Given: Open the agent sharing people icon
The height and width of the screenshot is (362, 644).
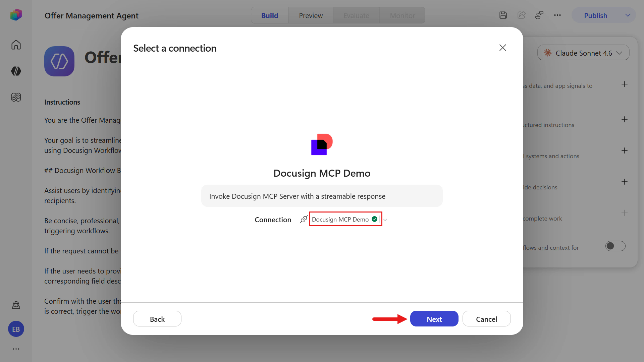Looking at the screenshot, I should 539,15.
